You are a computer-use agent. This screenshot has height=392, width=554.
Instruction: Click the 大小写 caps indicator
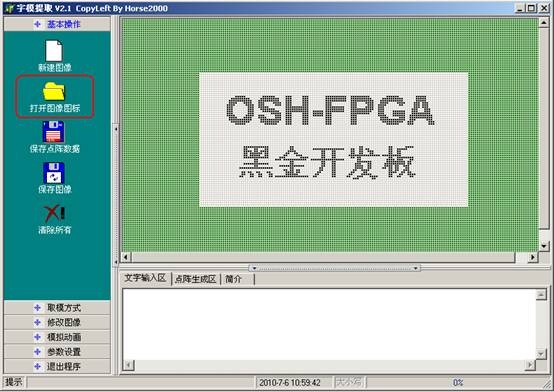(x=349, y=382)
